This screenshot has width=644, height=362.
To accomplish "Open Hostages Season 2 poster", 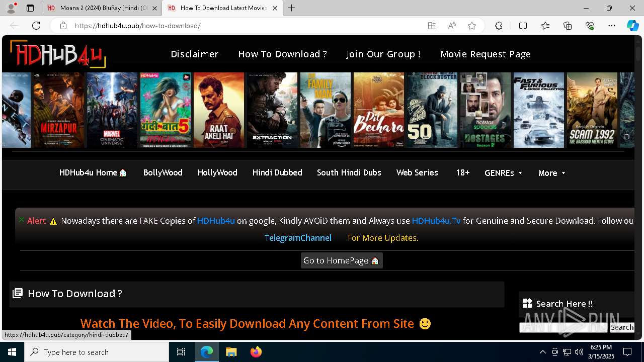I will click(x=486, y=110).
